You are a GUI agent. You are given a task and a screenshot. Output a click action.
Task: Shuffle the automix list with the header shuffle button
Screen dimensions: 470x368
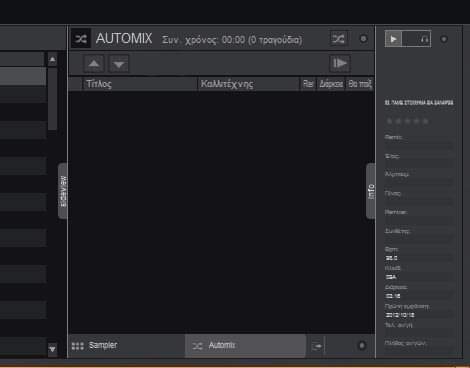tap(339, 39)
